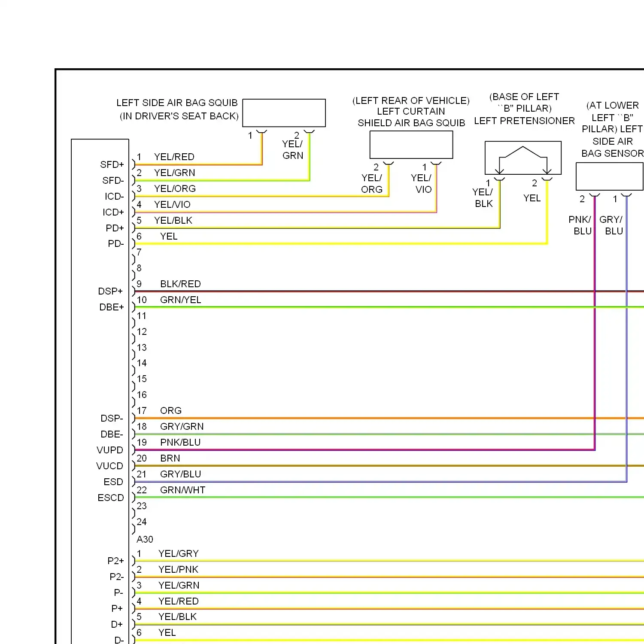
Task: Click pin number 13 on the connector
Action: (x=142, y=347)
